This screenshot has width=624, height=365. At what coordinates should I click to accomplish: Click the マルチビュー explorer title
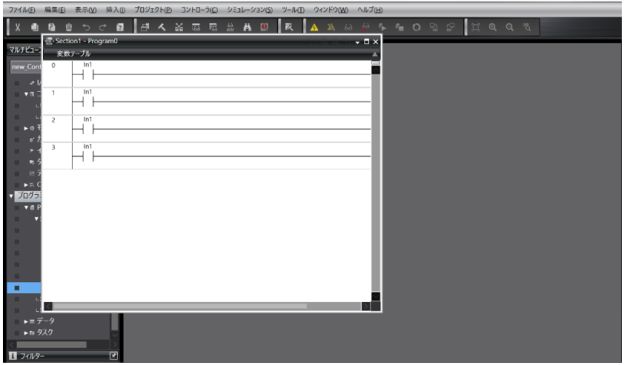click(25, 50)
